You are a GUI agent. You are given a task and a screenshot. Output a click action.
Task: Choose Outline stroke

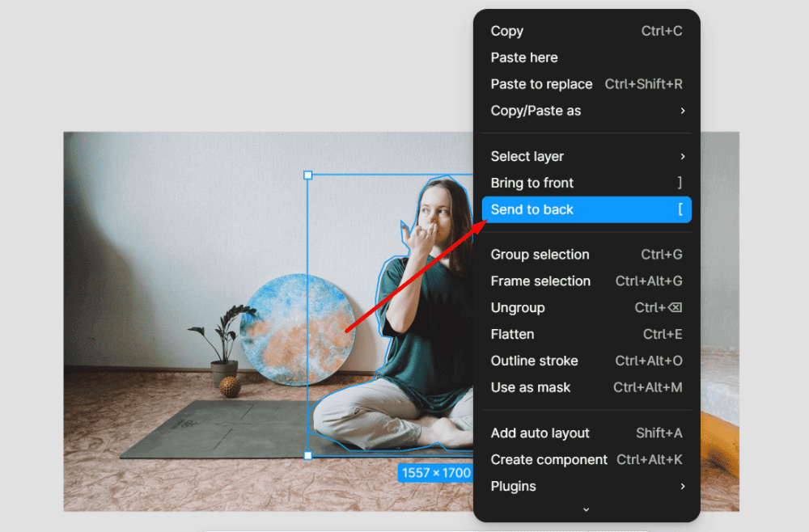point(586,361)
